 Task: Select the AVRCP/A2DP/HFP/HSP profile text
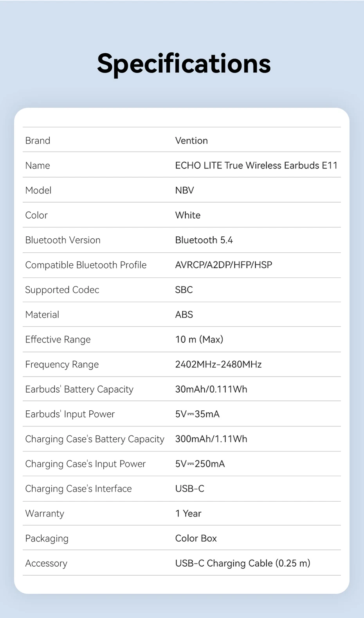click(223, 265)
